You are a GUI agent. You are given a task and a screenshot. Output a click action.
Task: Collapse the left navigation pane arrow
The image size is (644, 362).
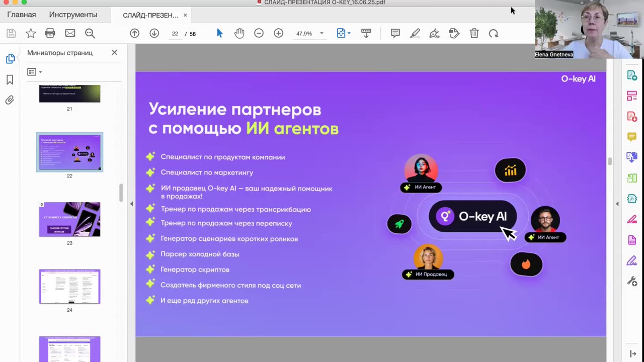pos(131,204)
